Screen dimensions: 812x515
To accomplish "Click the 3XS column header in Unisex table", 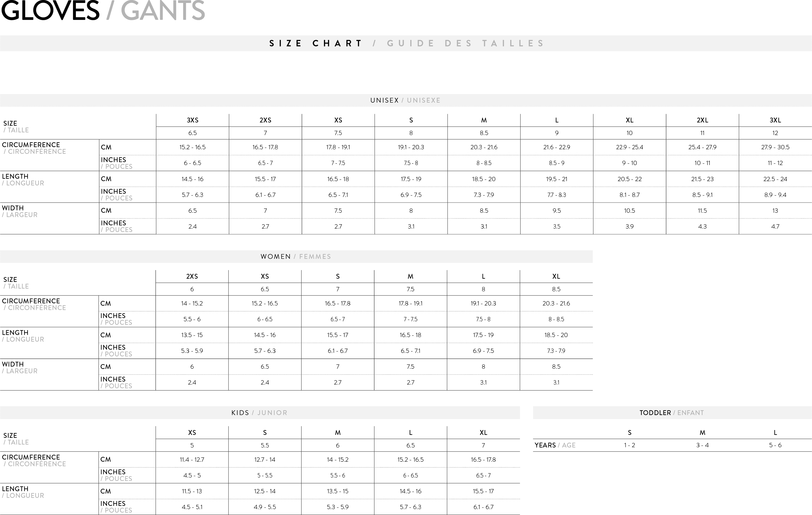I will [x=193, y=120].
